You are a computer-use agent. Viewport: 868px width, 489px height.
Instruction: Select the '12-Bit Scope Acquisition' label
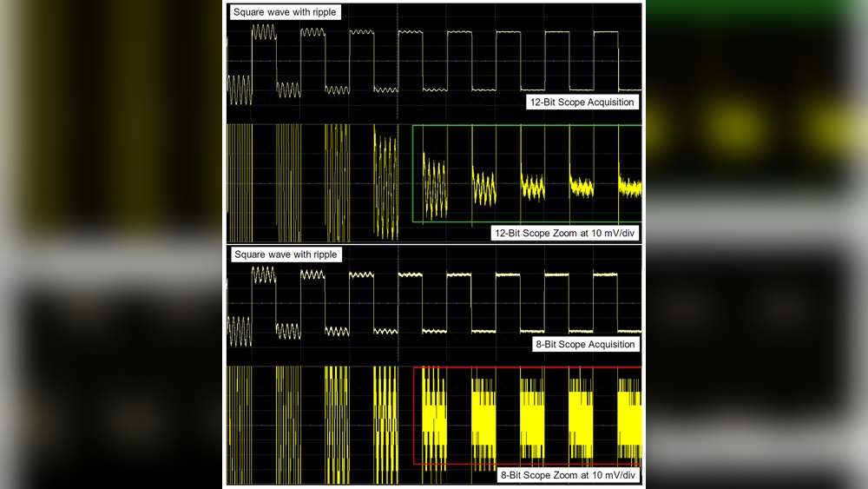pos(582,102)
